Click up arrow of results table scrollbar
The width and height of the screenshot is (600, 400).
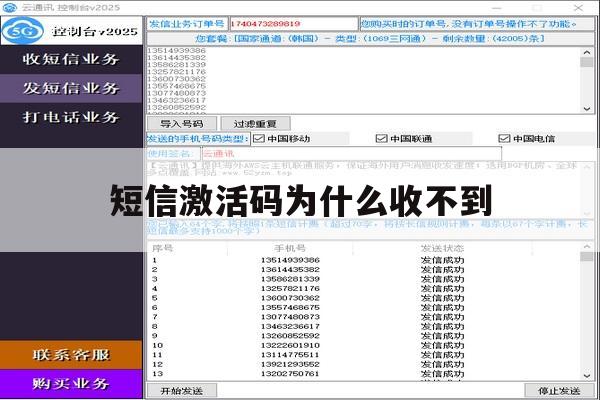point(587,247)
